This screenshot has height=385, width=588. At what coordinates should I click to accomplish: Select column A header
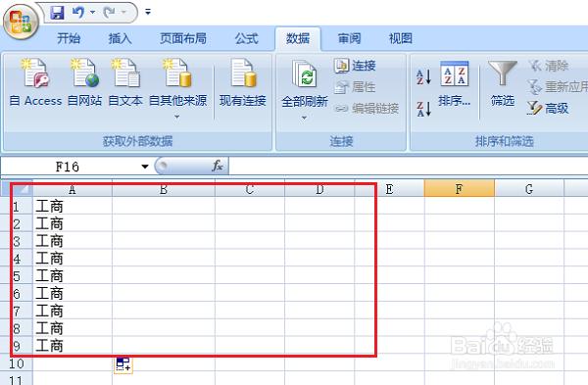[73, 189]
